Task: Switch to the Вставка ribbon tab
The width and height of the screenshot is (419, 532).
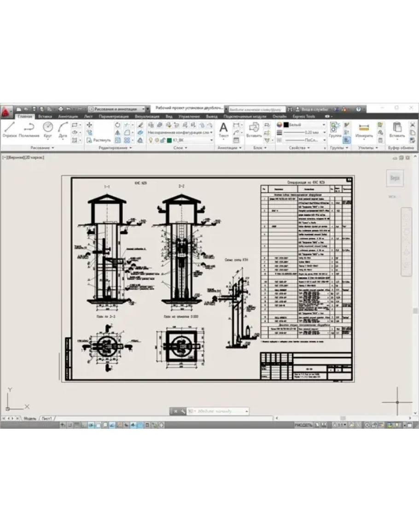Action: click(x=45, y=117)
